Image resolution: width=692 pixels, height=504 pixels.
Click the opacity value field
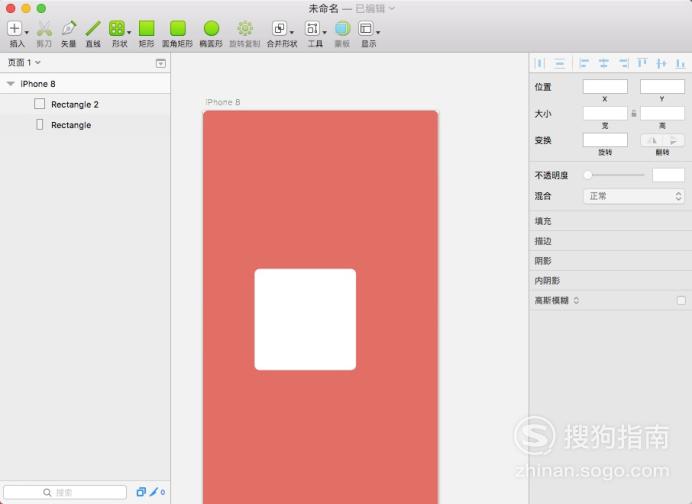click(668, 175)
